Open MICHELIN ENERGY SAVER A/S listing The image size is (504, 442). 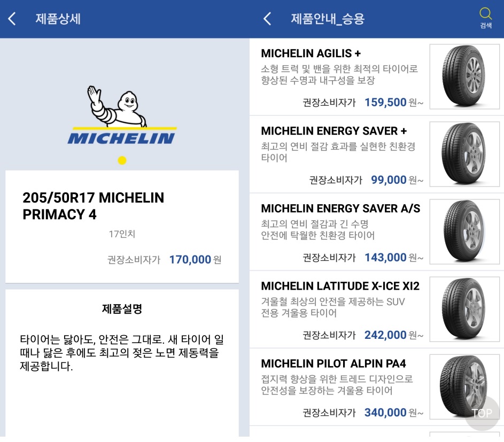[x=340, y=208]
